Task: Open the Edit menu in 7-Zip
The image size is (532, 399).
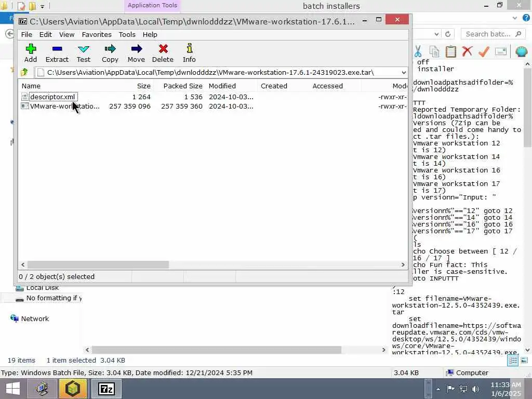Action: point(46,35)
